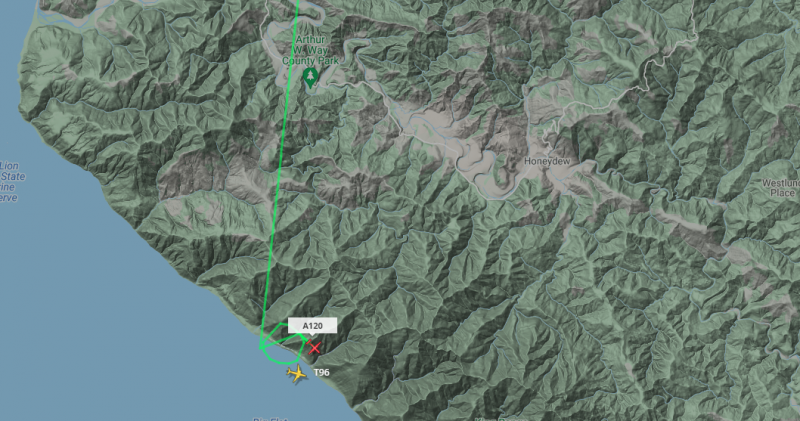Select the yellow airplane icon over the ocean
The width and height of the screenshot is (800, 421).
(x=296, y=374)
